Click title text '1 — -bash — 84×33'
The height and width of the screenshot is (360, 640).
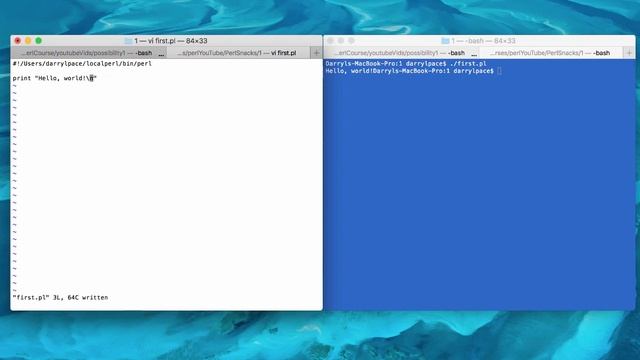[483, 41]
